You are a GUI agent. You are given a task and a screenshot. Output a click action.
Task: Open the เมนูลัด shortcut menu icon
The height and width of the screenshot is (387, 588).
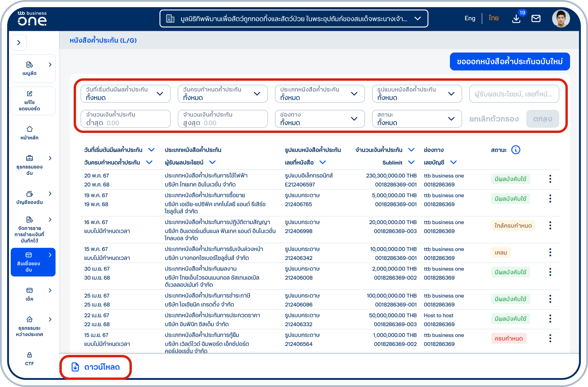point(29,65)
